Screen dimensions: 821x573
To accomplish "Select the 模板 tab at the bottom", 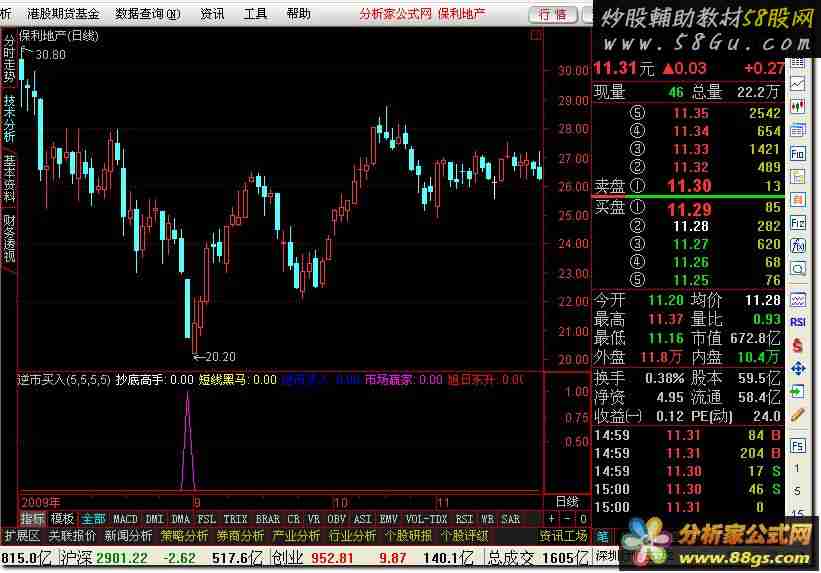I will click(62, 519).
